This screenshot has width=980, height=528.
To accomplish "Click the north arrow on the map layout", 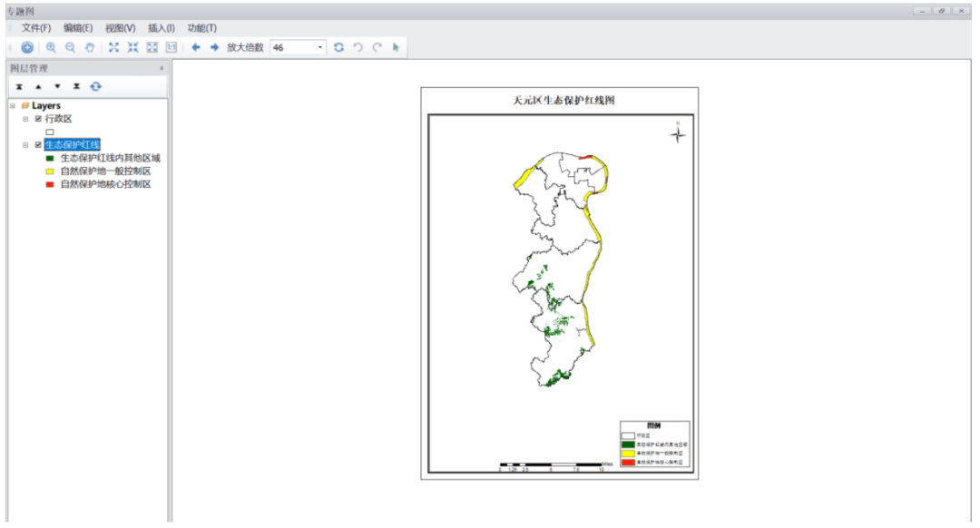I will [x=678, y=133].
